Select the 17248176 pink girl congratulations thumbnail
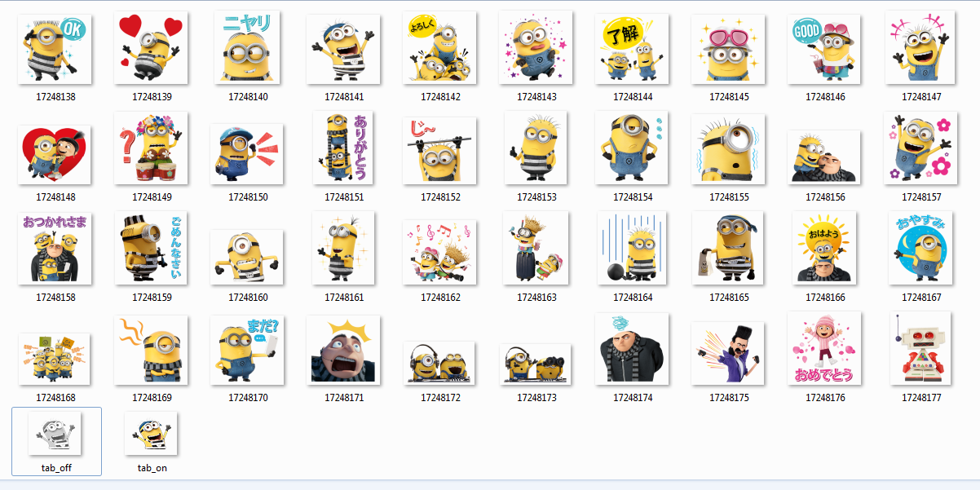Image resolution: width=980 pixels, height=490 pixels. pyautogui.click(x=825, y=348)
